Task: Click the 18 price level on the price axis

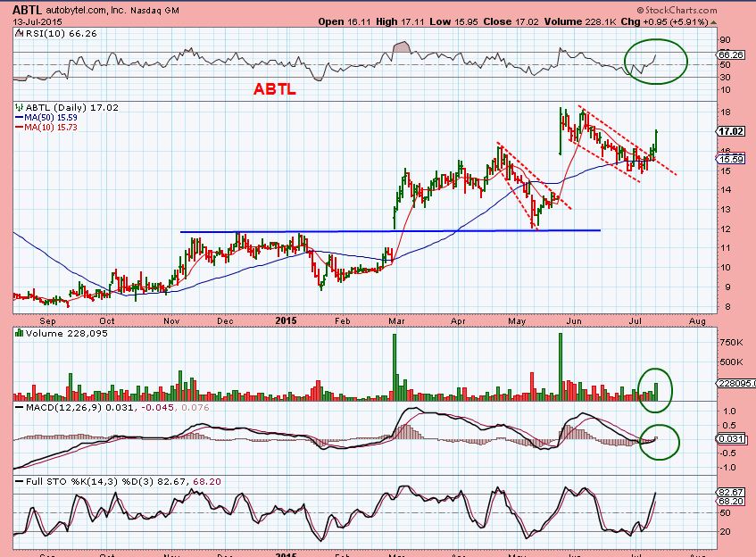Action: pos(725,112)
